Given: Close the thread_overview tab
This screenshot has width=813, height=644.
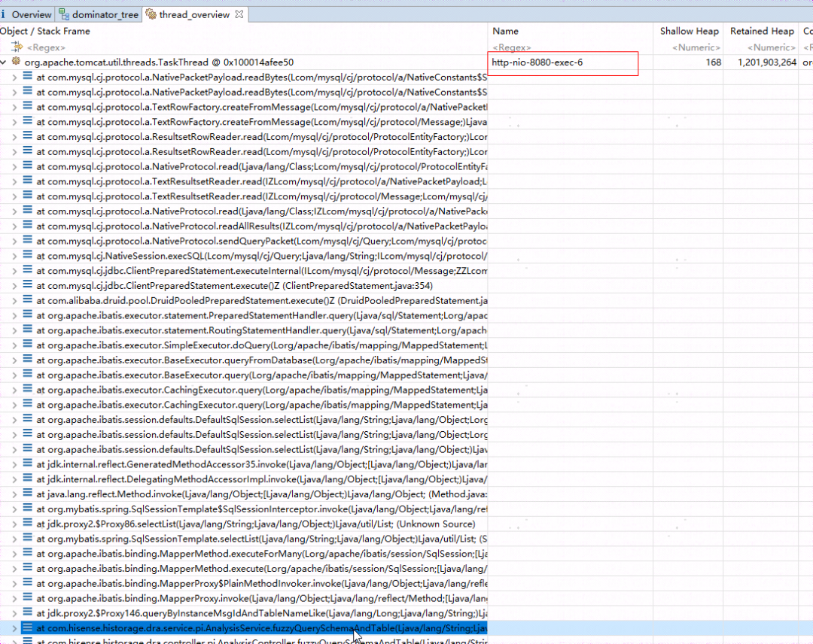Looking at the screenshot, I should (239, 14).
